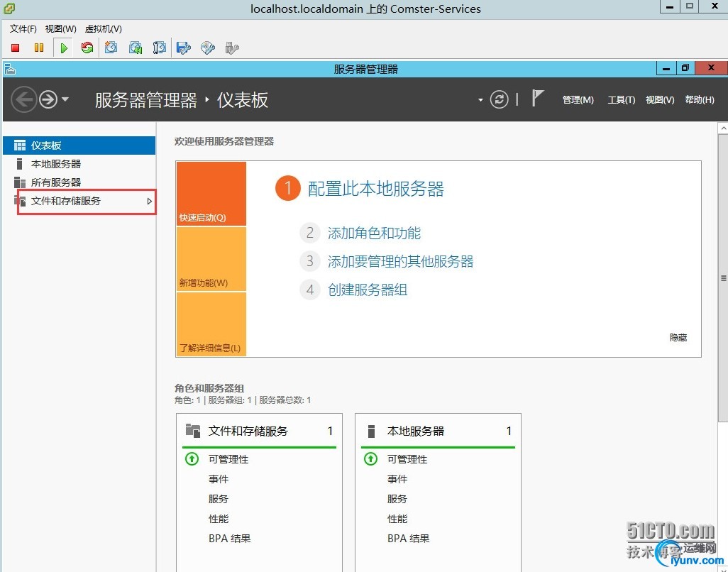Select the 快速启动(Q) tile
Image resolution: width=728 pixels, height=572 pixels.
click(x=211, y=194)
